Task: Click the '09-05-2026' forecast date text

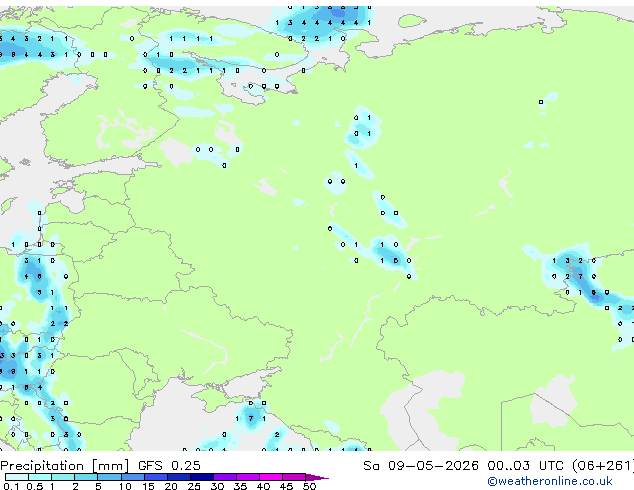Action: pyautogui.click(x=433, y=466)
